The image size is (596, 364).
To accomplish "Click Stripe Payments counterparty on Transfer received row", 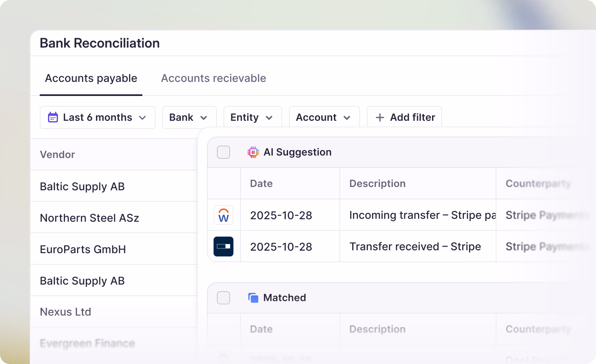I will click(547, 247).
